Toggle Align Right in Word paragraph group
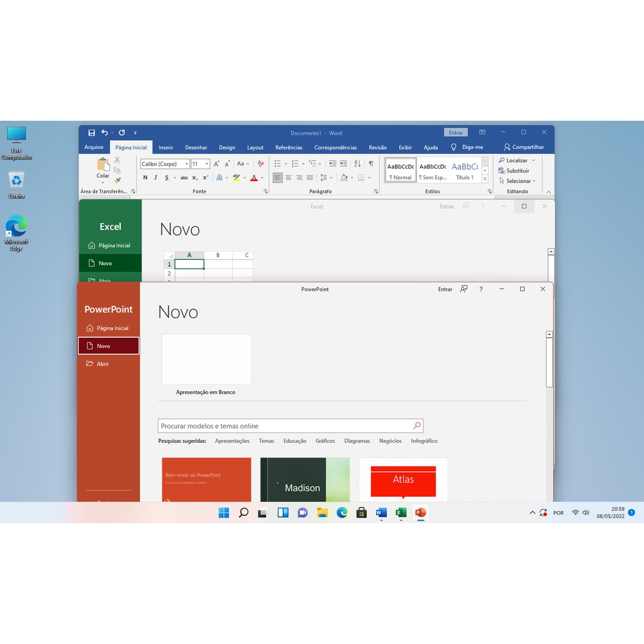 [x=299, y=177]
